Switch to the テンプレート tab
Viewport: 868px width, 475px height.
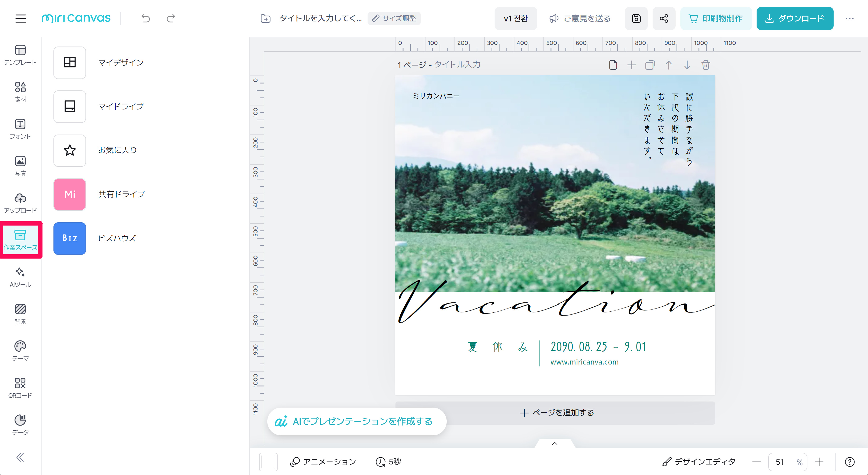(x=20, y=55)
